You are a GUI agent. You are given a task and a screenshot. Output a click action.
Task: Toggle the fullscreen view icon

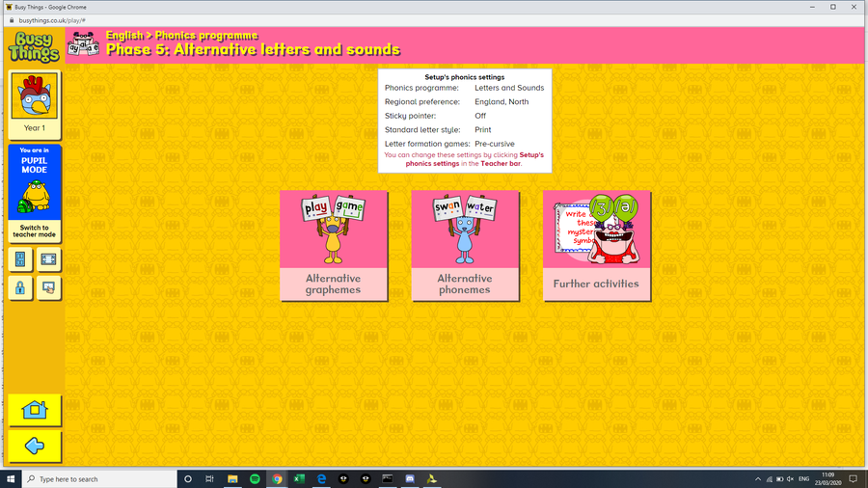click(x=48, y=259)
